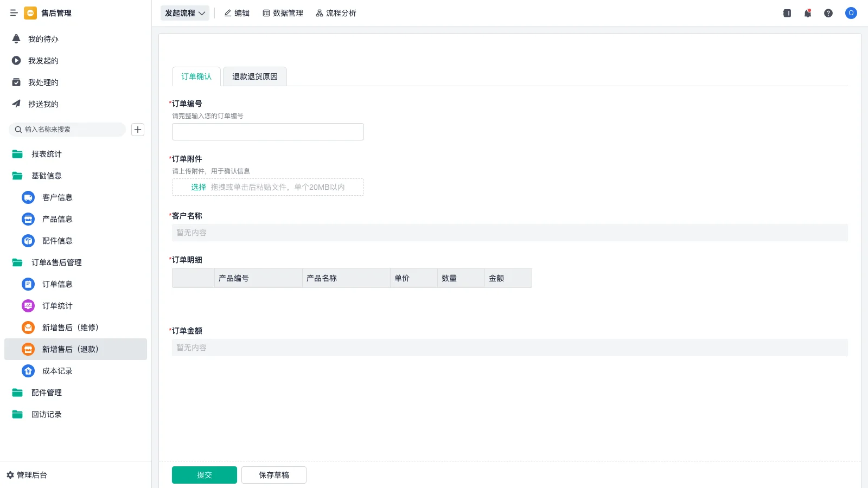Open the user avatar menu
This screenshot has width=868, height=488.
[851, 13]
